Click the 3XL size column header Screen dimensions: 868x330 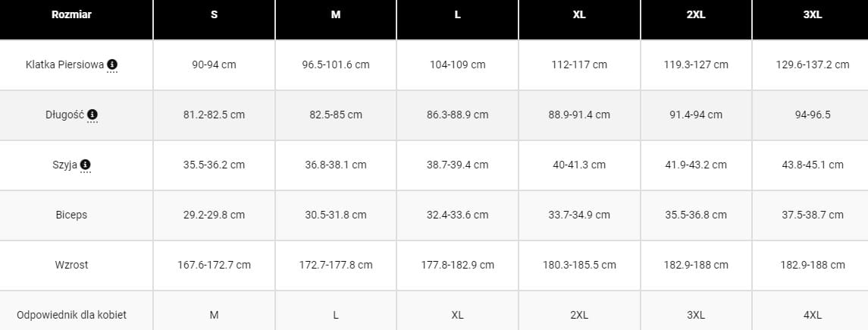tap(810, 15)
